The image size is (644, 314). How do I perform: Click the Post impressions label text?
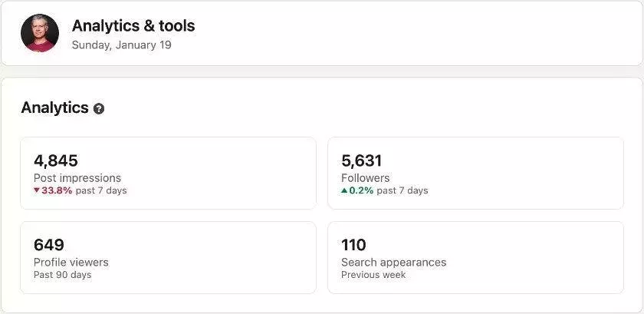point(77,178)
